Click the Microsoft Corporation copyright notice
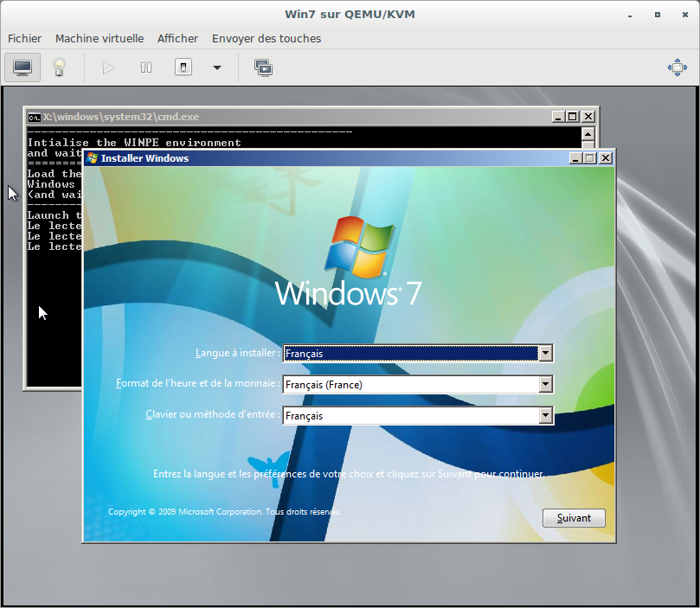Viewport: 700px width, 608px height. point(224,512)
